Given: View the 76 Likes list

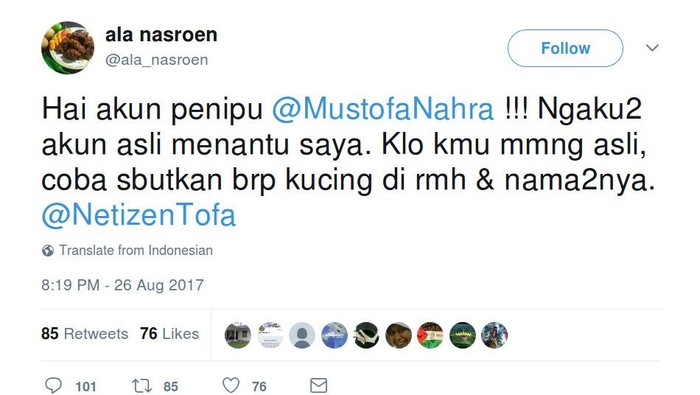Looking at the screenshot, I should [169, 334].
